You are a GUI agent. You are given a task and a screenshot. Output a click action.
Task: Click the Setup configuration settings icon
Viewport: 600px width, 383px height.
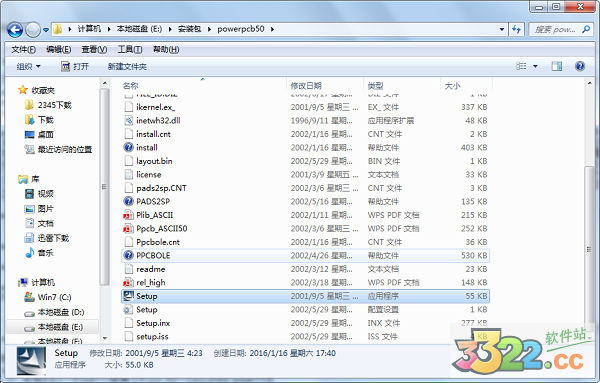[x=128, y=310]
